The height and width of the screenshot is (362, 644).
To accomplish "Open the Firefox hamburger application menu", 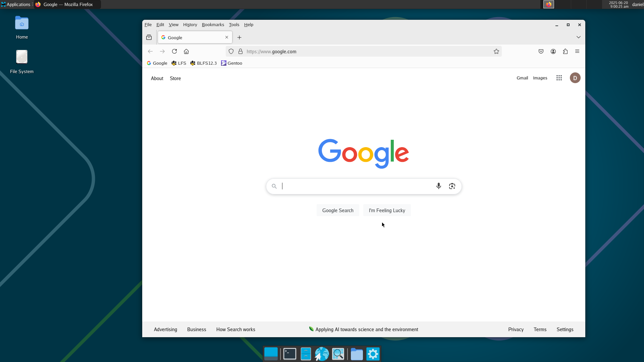I will point(577,51).
